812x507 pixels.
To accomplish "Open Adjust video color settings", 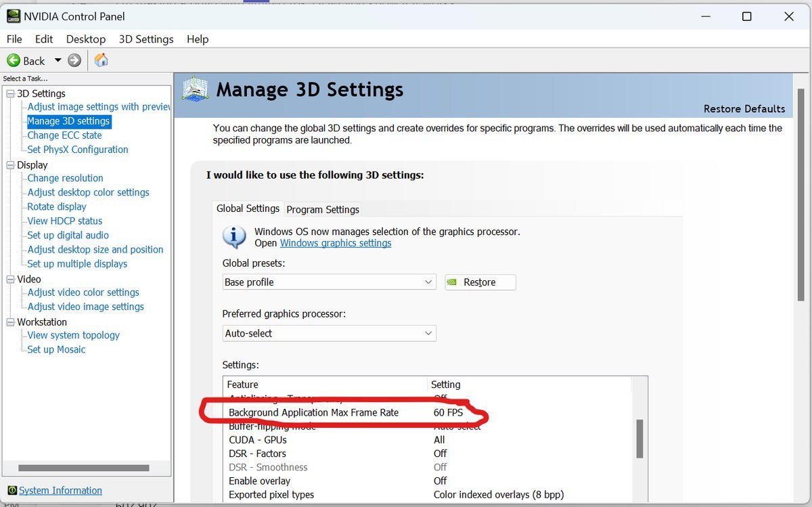I will point(83,292).
